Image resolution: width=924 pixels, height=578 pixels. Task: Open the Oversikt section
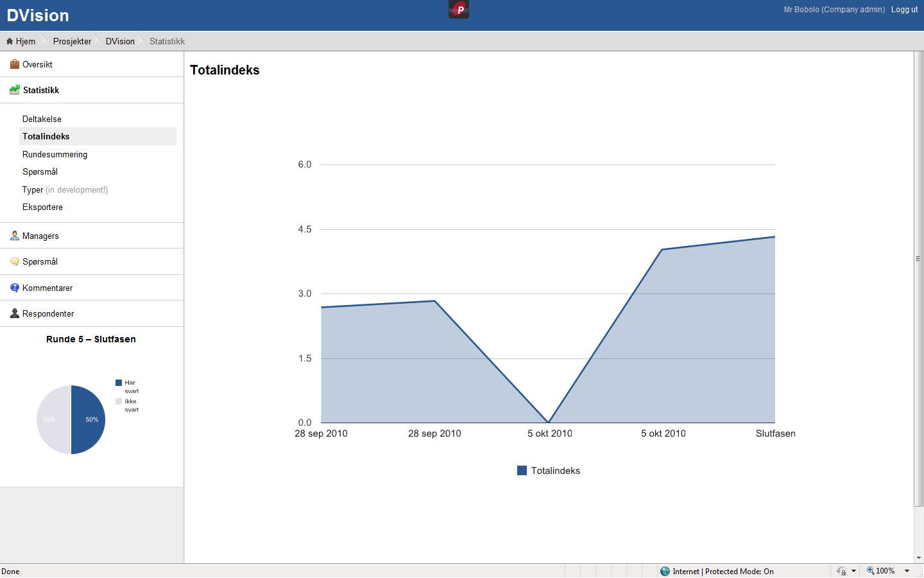pos(91,64)
